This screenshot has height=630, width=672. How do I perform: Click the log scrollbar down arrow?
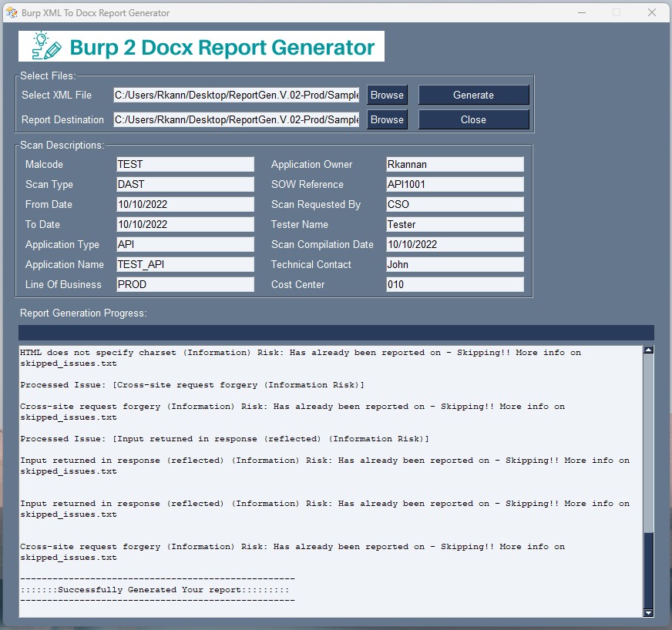click(648, 612)
